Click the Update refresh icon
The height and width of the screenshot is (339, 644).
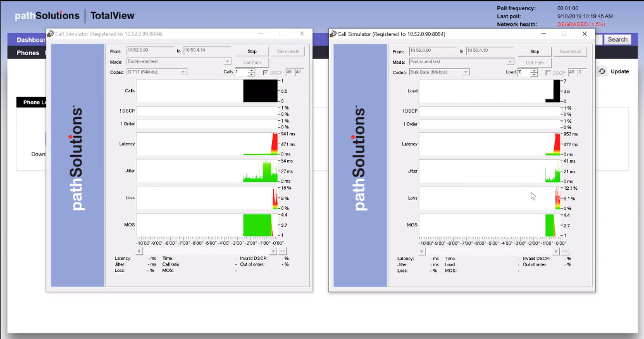[602, 71]
